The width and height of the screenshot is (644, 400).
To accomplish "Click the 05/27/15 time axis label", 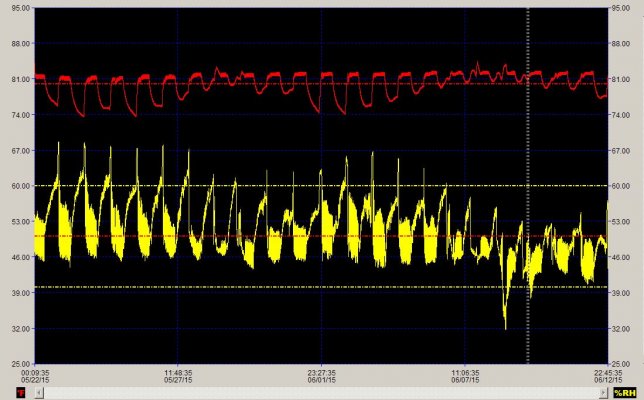I will tap(178, 380).
